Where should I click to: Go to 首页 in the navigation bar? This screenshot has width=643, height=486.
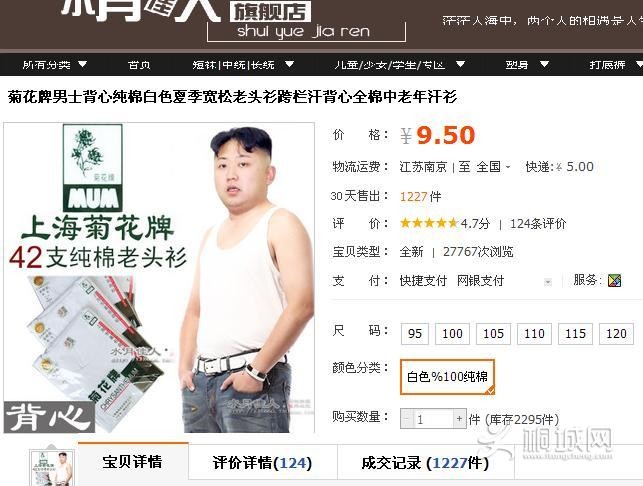pyautogui.click(x=139, y=65)
